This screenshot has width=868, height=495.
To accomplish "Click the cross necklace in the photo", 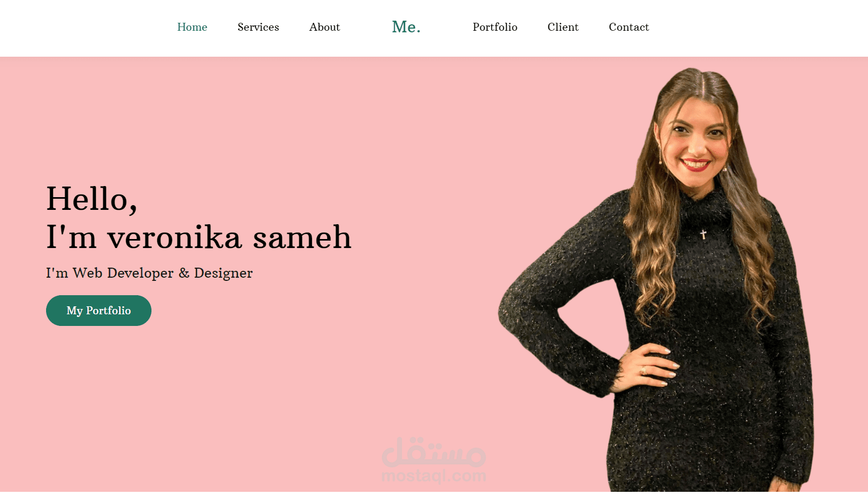I will click(703, 234).
